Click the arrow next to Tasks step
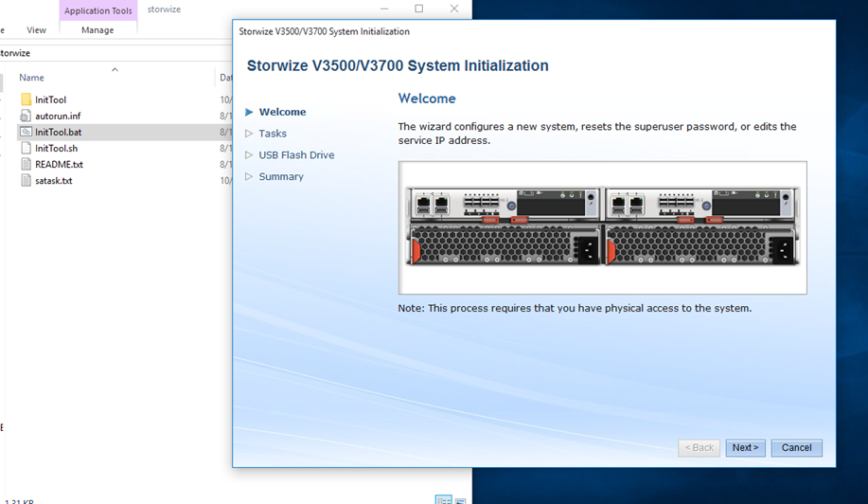The width and height of the screenshot is (868, 504). 249,134
